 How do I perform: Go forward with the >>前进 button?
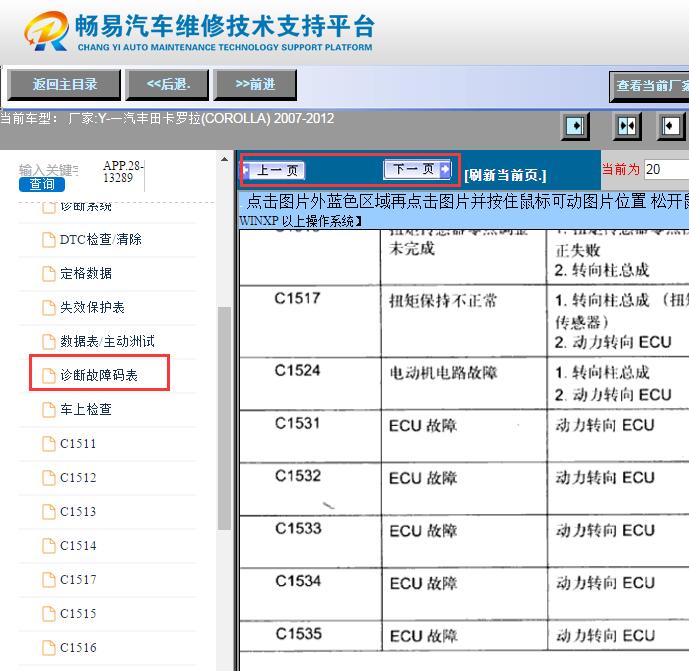click(x=255, y=84)
